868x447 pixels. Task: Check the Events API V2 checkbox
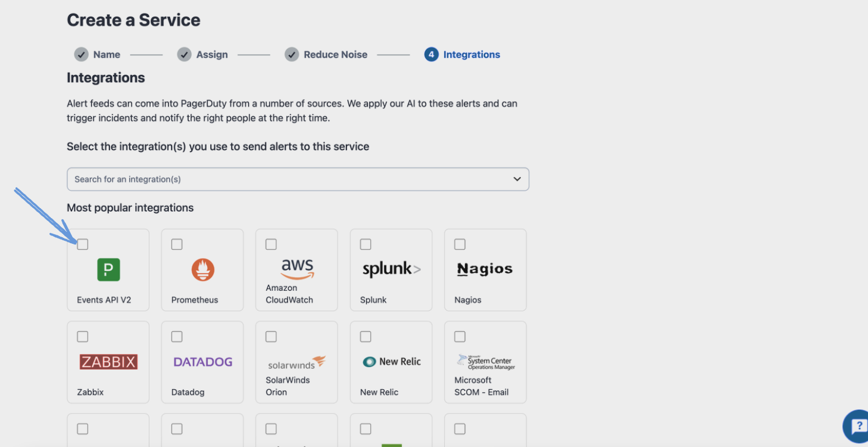click(83, 244)
